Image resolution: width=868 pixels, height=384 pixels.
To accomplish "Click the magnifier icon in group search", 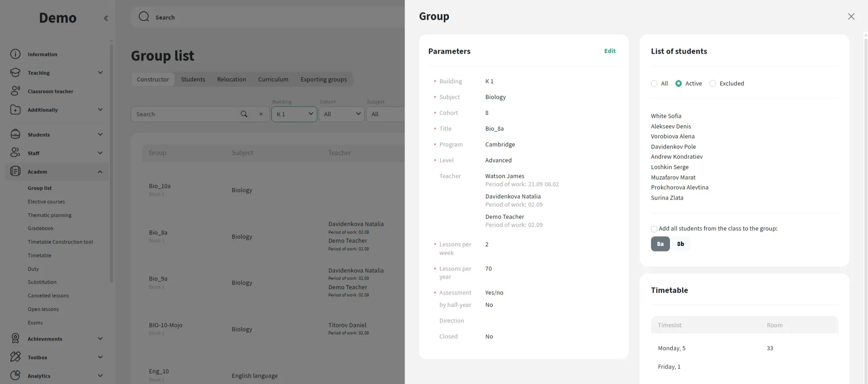I will tap(244, 114).
